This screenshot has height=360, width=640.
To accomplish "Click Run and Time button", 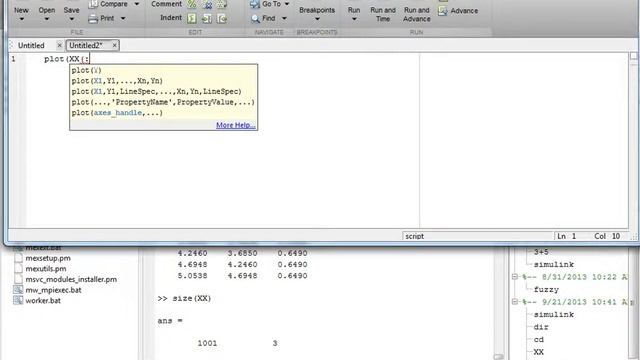I will click(x=383, y=14).
